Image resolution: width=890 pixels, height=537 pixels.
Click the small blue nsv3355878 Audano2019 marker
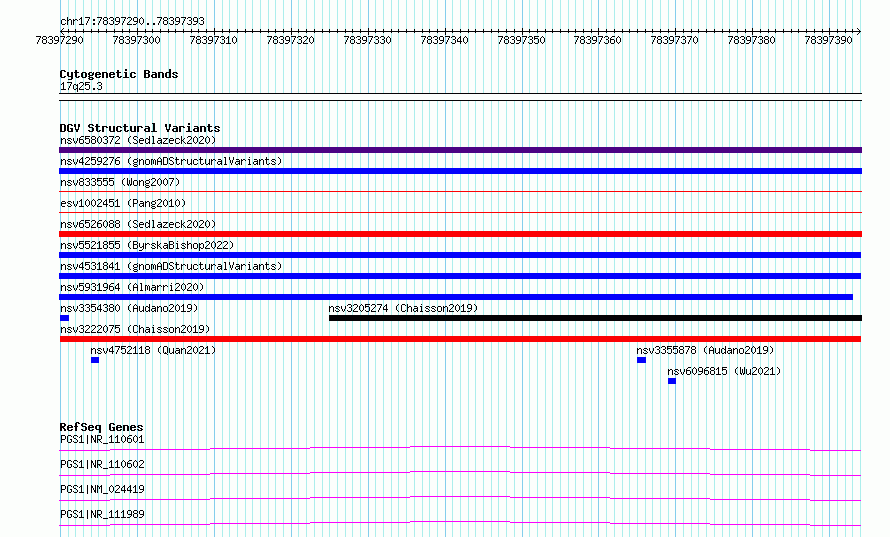[x=641, y=360]
